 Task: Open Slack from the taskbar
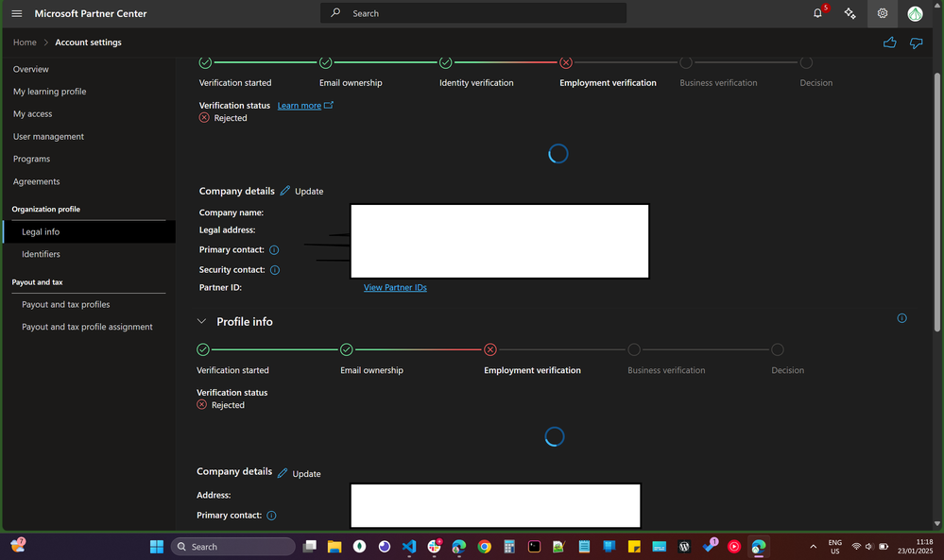(434, 546)
